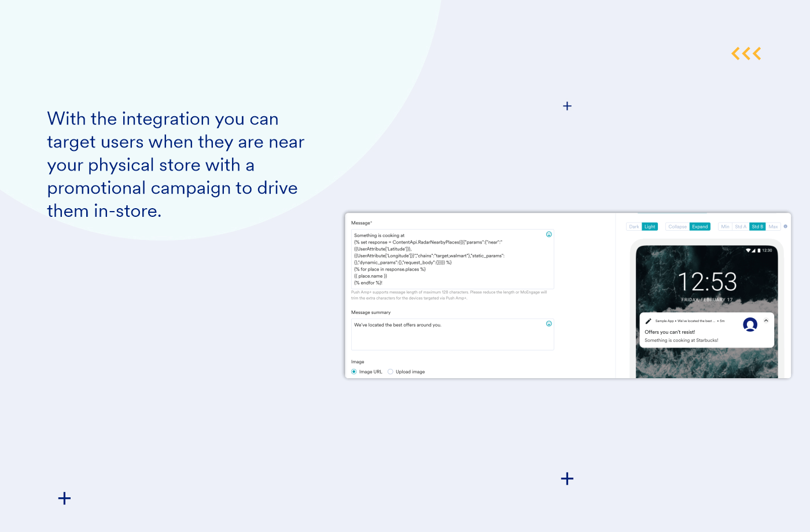Switch preview to Dark theme
The height and width of the screenshot is (532, 810).
click(x=634, y=227)
